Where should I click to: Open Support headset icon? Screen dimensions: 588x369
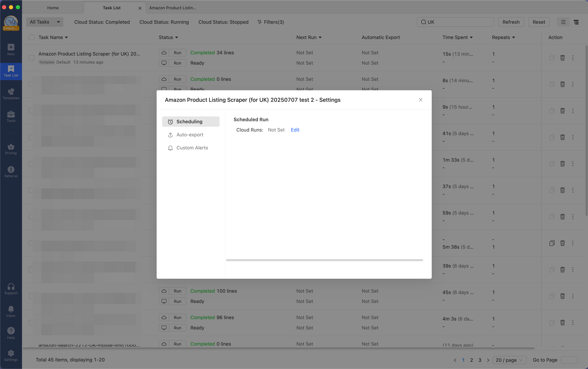click(x=11, y=289)
